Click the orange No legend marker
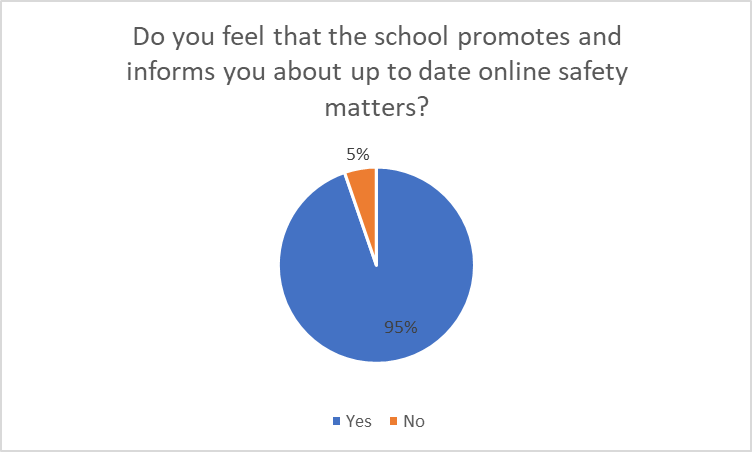Image resolution: width=752 pixels, height=452 pixels. (x=394, y=421)
